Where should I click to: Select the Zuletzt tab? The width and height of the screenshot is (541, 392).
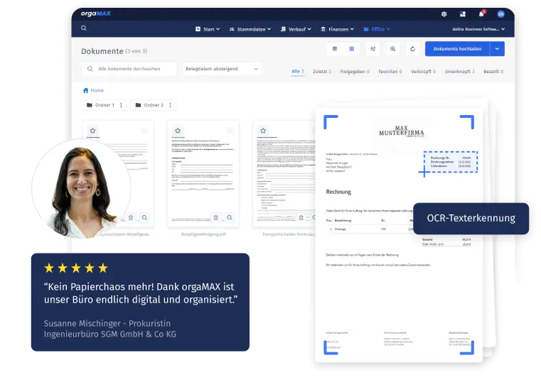[321, 71]
